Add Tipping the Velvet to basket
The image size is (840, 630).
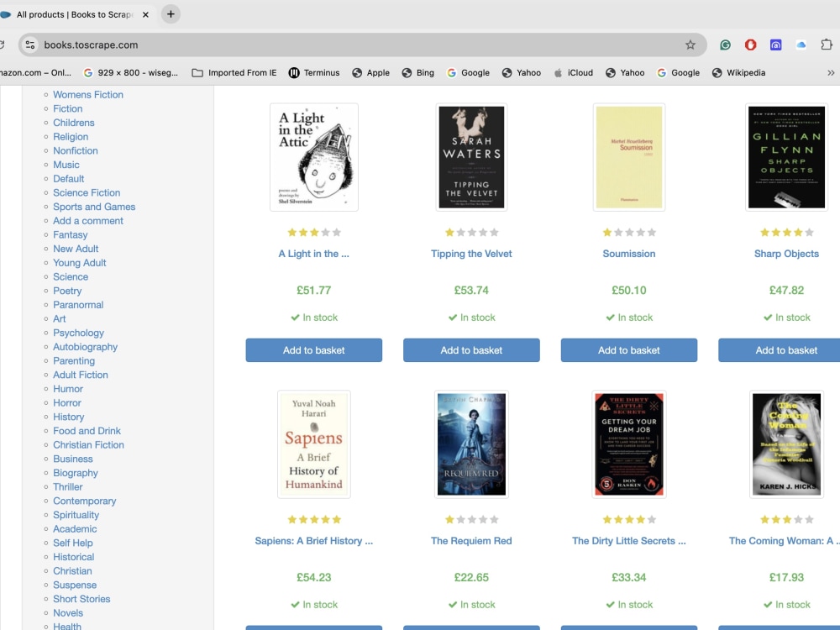[471, 350]
